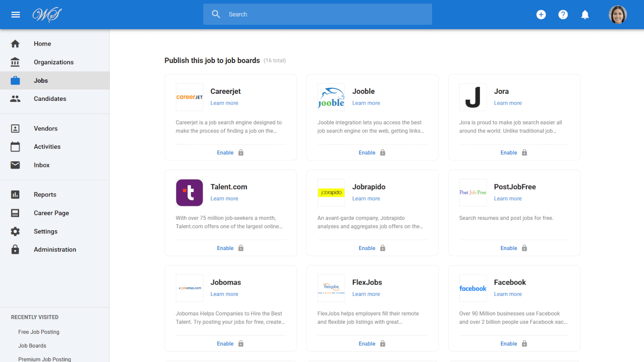The height and width of the screenshot is (362, 644).
Task: Open Careerjet Learn more link
Action: tap(225, 103)
